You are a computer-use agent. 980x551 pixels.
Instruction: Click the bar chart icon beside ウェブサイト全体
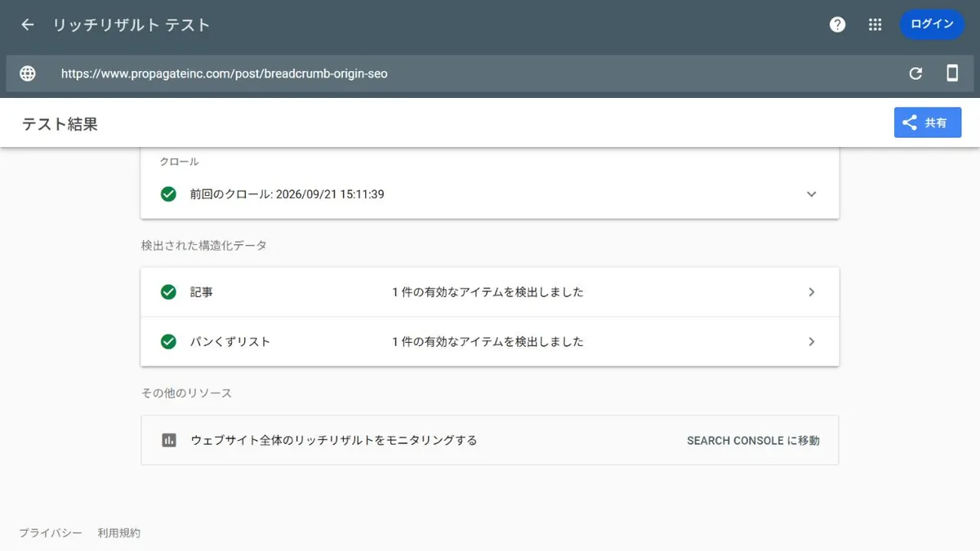click(x=168, y=440)
